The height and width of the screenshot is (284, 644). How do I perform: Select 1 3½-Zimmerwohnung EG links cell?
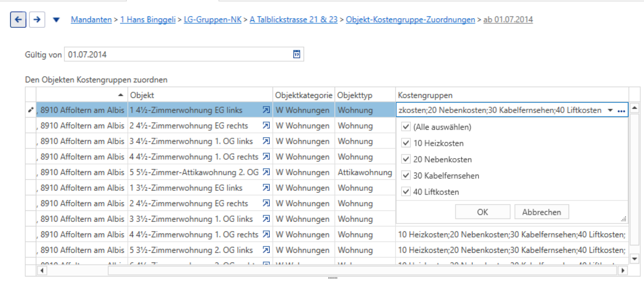click(x=200, y=188)
